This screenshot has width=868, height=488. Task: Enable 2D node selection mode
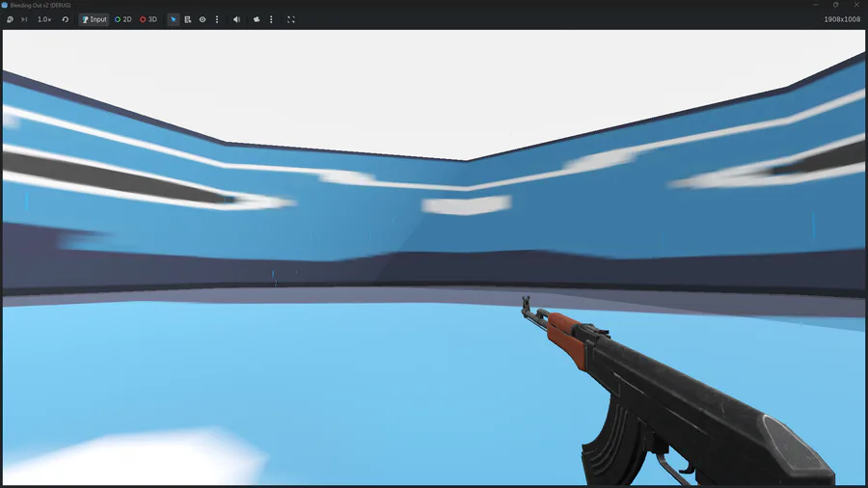[x=122, y=19]
